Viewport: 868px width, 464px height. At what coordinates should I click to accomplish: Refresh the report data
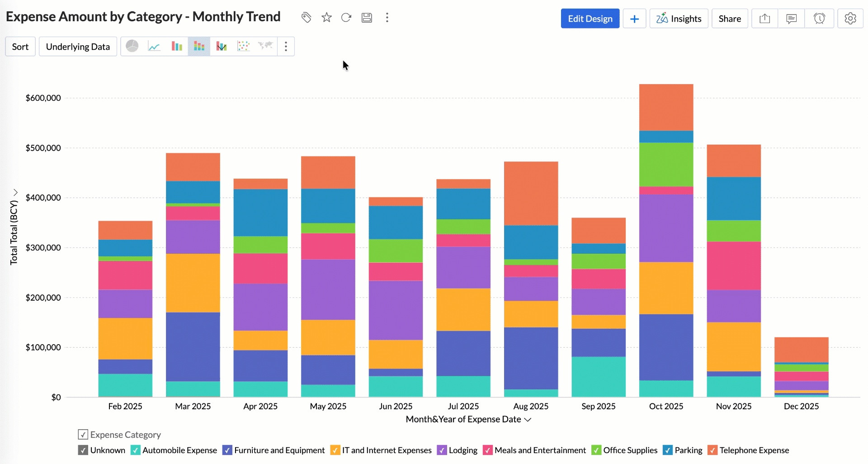346,18
